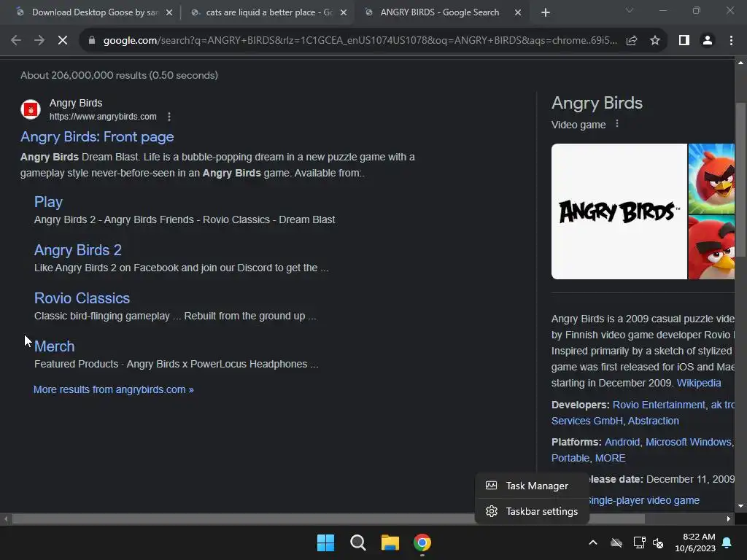Open Chrome three-dot menu
This screenshot has width=747, height=560.
pos(731,41)
